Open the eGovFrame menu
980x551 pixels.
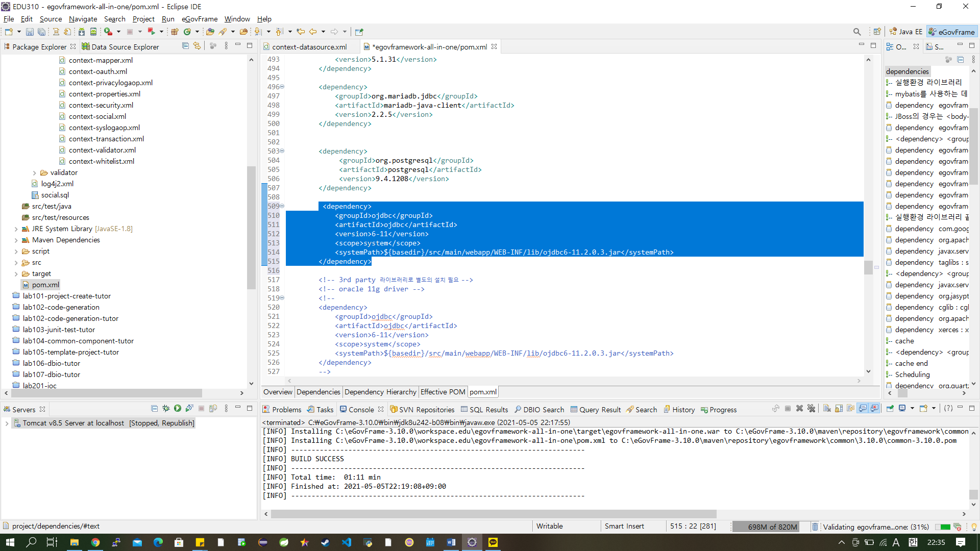click(x=200, y=19)
